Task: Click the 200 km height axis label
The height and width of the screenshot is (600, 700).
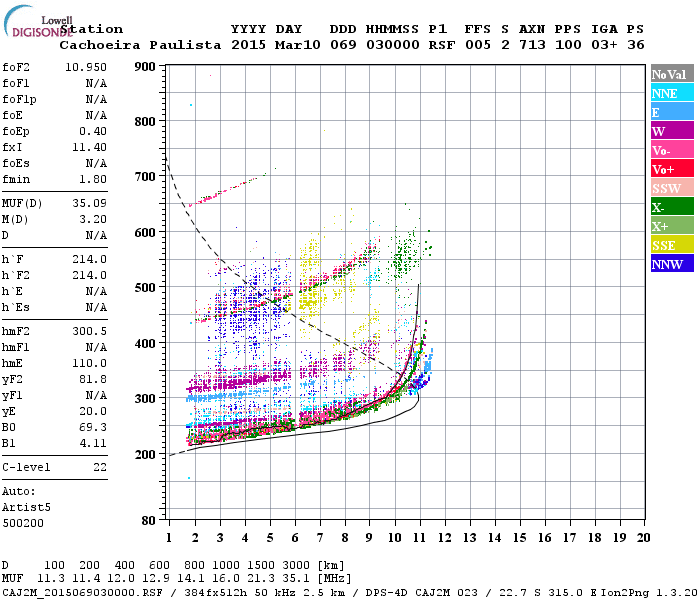Action: pyautogui.click(x=145, y=454)
